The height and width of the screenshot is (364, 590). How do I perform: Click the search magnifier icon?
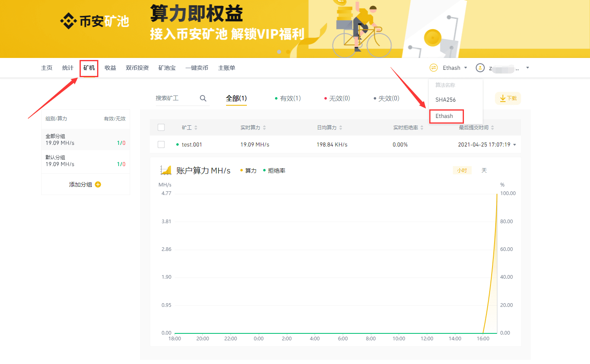click(x=203, y=98)
